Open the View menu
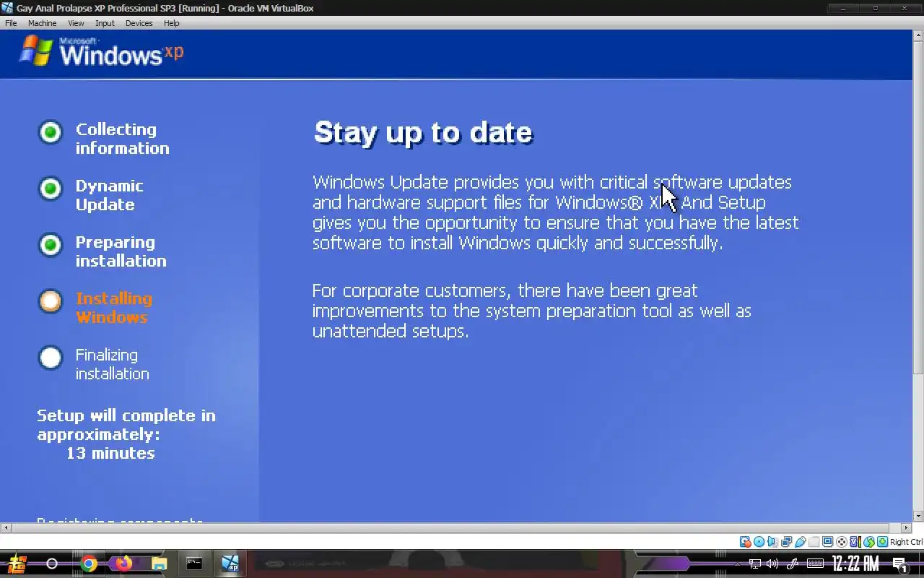 click(x=76, y=23)
